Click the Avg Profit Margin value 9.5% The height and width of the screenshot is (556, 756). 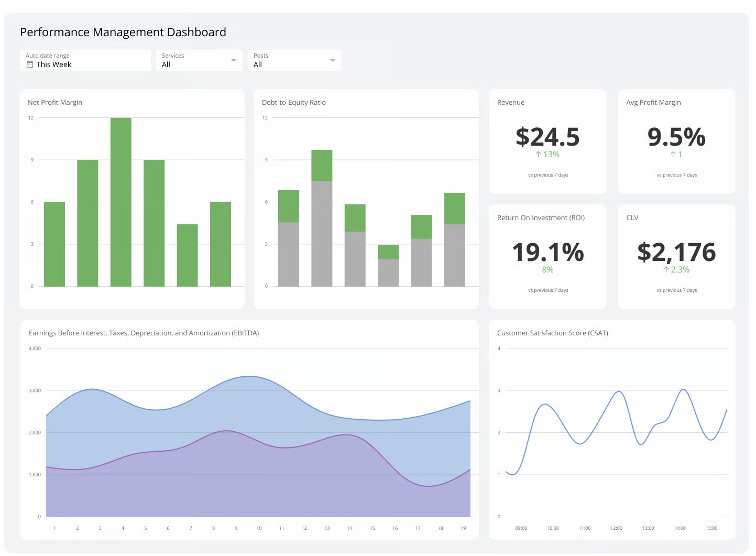click(x=676, y=137)
